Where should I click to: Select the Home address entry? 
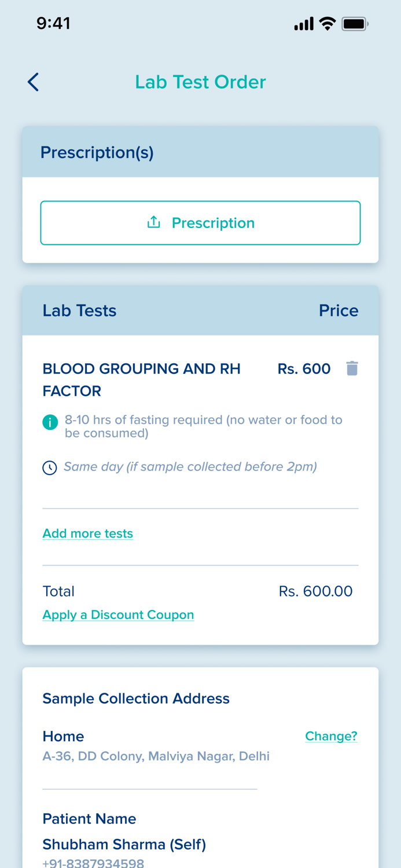click(x=63, y=736)
